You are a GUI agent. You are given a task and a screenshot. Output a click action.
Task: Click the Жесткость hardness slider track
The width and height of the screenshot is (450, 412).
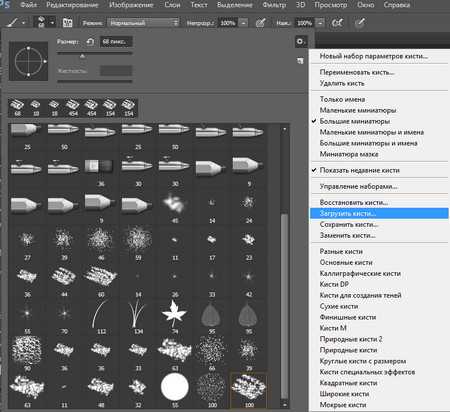(x=95, y=81)
